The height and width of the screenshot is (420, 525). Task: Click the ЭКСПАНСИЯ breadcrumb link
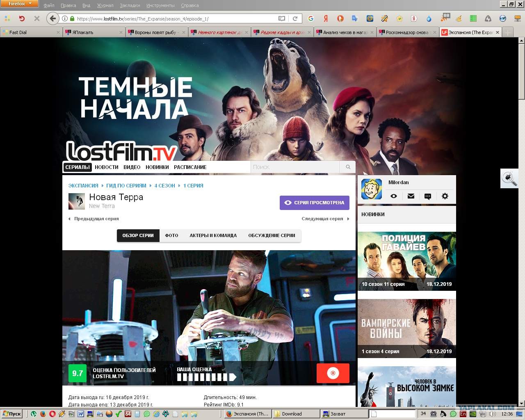[83, 186]
